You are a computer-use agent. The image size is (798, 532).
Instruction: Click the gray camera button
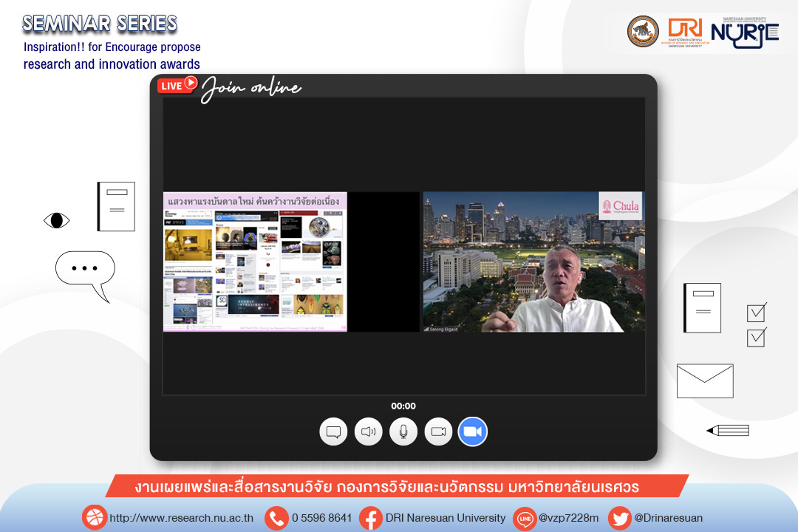pyautogui.click(x=438, y=432)
